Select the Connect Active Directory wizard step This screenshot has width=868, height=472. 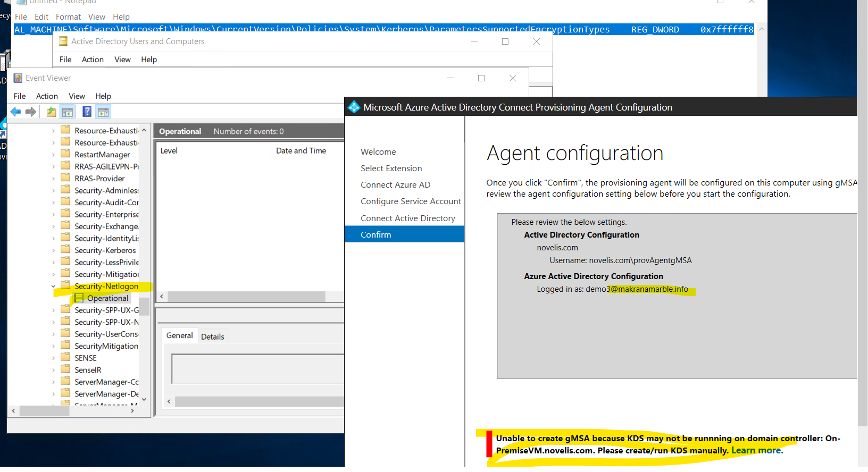[408, 218]
